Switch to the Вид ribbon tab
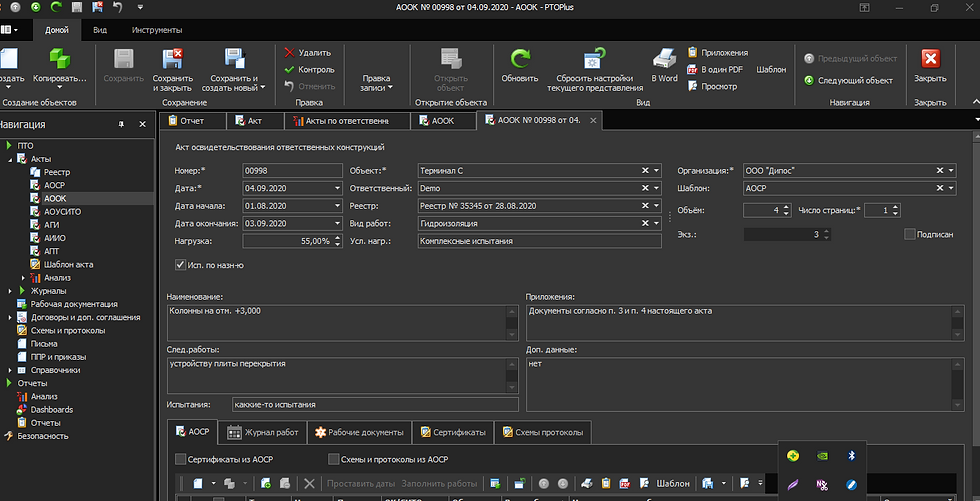The width and height of the screenshot is (980, 501). 100,30
